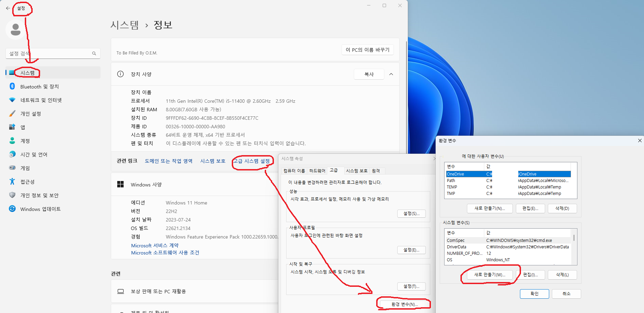Viewport: 644px width, 313px height.
Task: Maximize the Settings window
Action: [x=384, y=5]
